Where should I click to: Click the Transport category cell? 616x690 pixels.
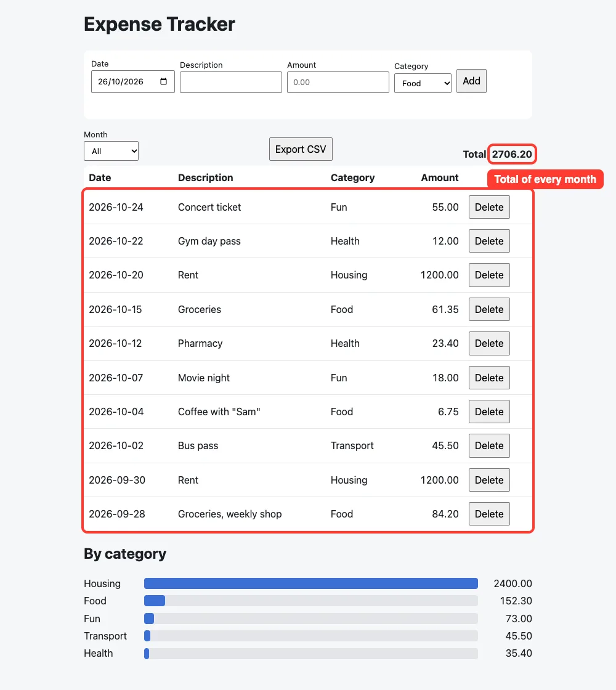tap(352, 446)
